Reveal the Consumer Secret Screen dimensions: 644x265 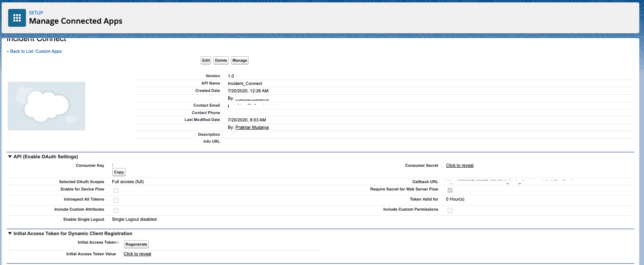coord(460,165)
